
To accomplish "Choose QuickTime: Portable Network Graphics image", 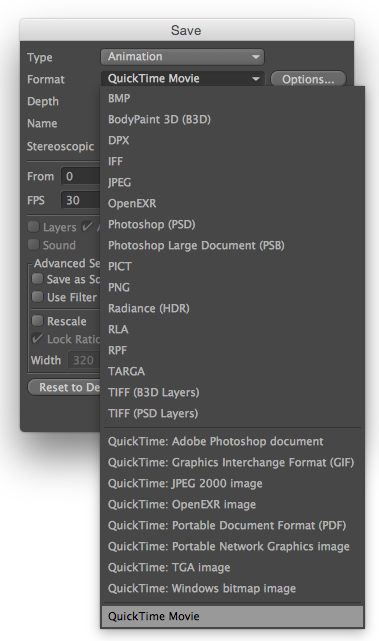I will pos(232,547).
